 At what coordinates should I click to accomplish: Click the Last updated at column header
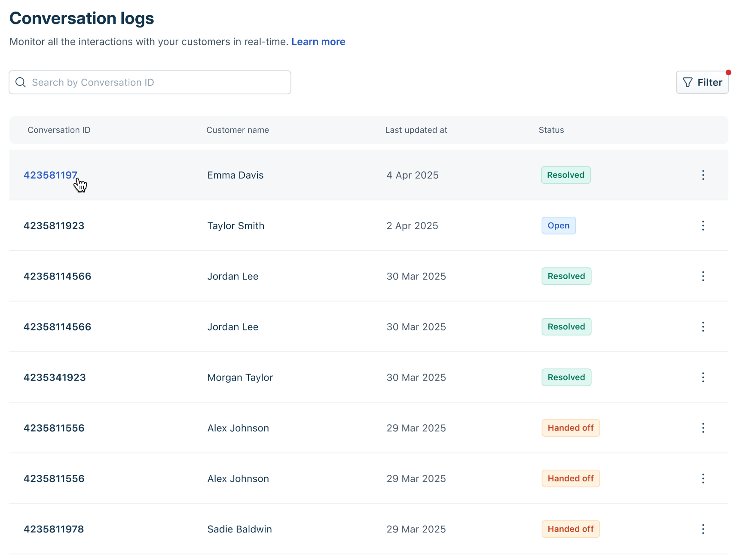(x=416, y=130)
